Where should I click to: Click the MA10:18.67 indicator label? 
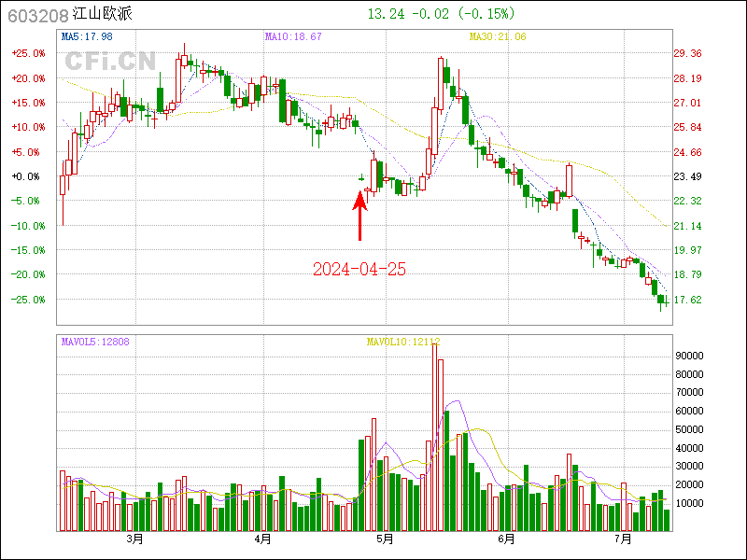point(293,36)
